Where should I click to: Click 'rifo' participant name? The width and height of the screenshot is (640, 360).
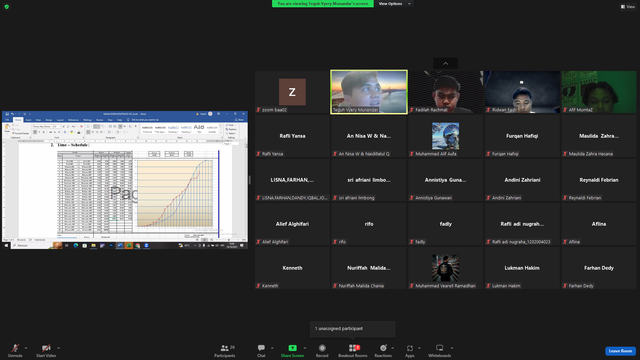[369, 224]
